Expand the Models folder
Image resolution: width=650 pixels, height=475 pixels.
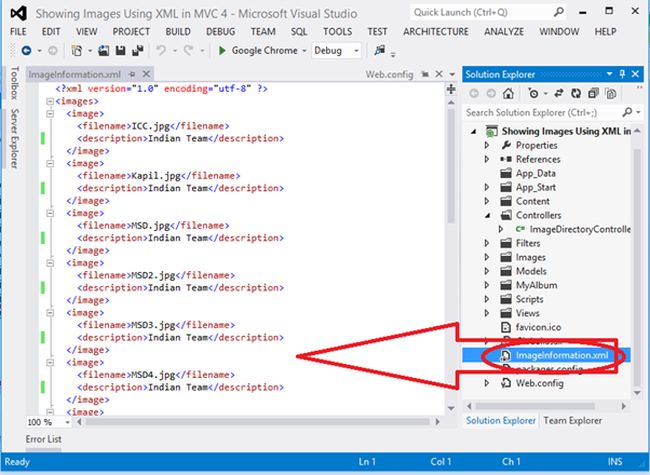pos(488,272)
